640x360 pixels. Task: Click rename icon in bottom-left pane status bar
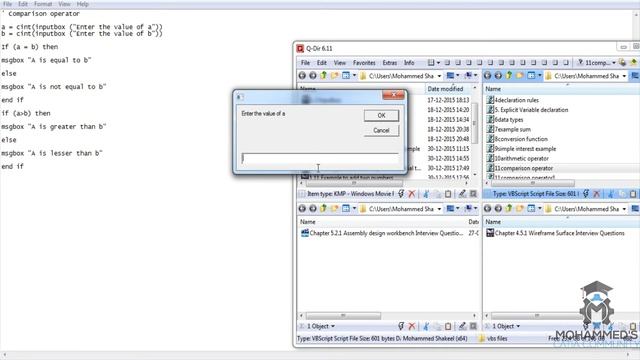pyautogui.click(x=462, y=326)
